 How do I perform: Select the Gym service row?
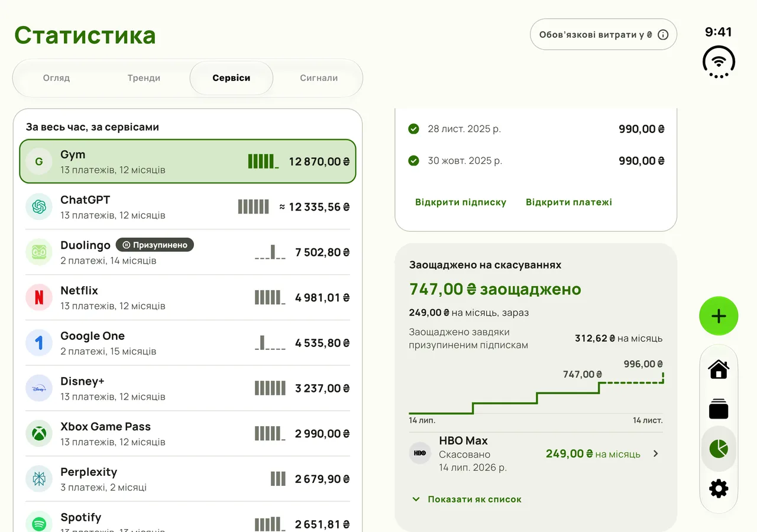pos(187,161)
